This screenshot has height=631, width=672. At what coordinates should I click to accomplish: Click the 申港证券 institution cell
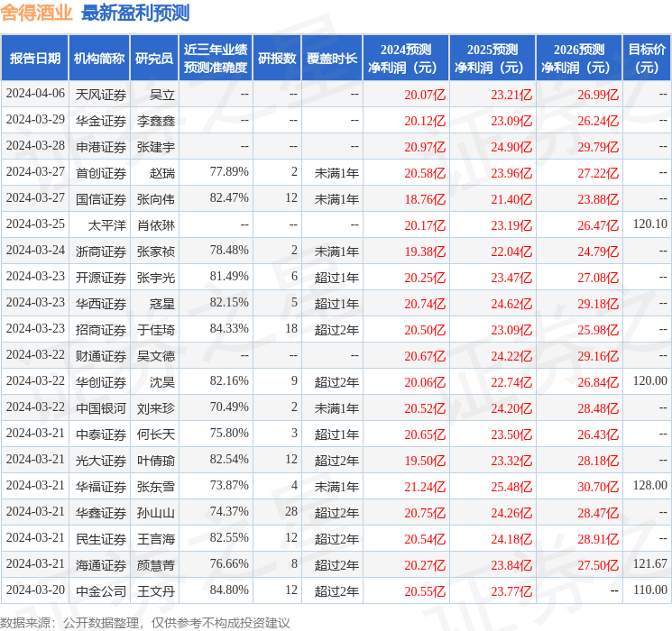tap(101, 147)
